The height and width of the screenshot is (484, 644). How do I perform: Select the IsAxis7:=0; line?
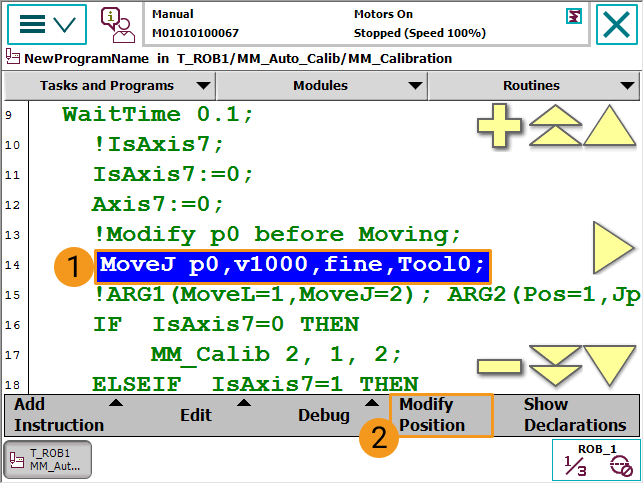point(173,175)
